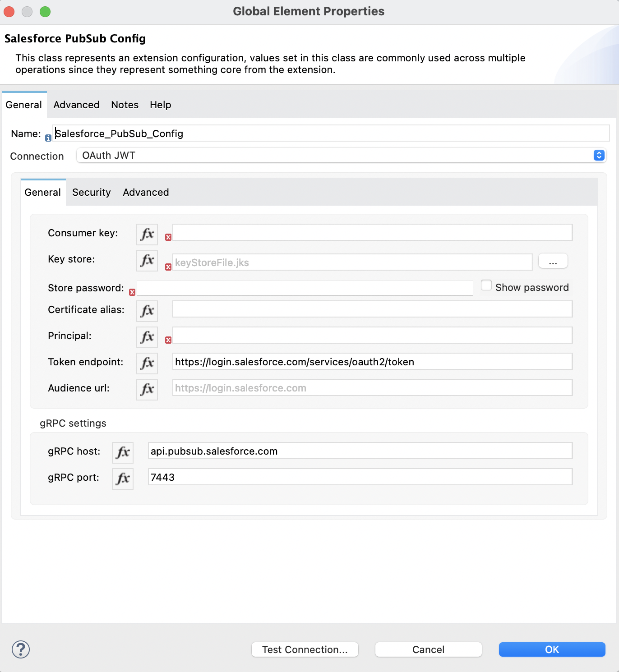Click the info icon beside the Name field
Screen dimensions: 619x672
48,138
